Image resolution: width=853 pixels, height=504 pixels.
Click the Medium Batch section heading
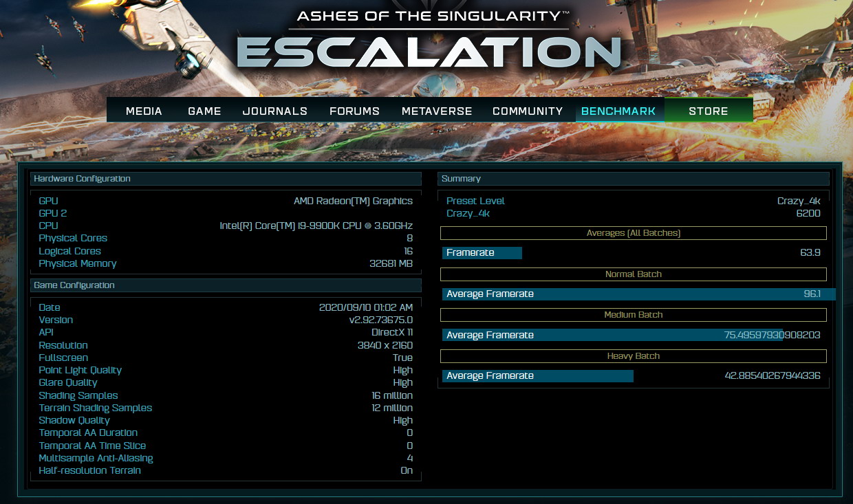[633, 315]
